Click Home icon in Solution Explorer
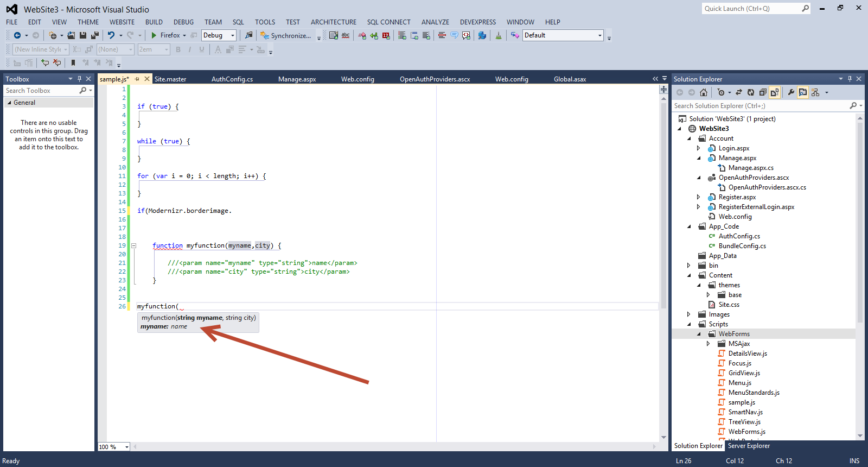868x467 pixels. (x=704, y=92)
